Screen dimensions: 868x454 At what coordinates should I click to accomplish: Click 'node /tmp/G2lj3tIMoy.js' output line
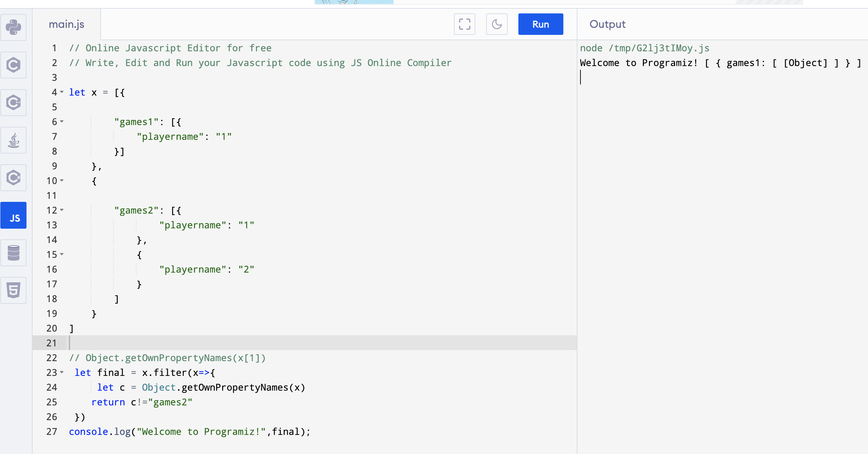point(645,48)
